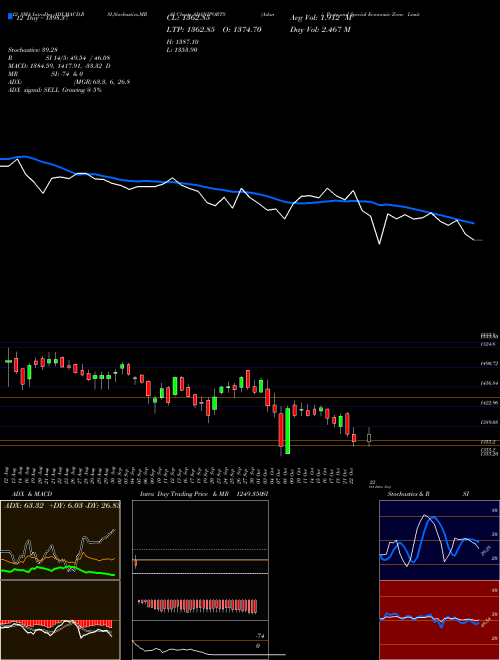Open the MACD histogram panel
The width and height of the screenshot is (500, 660).
pos(60,620)
